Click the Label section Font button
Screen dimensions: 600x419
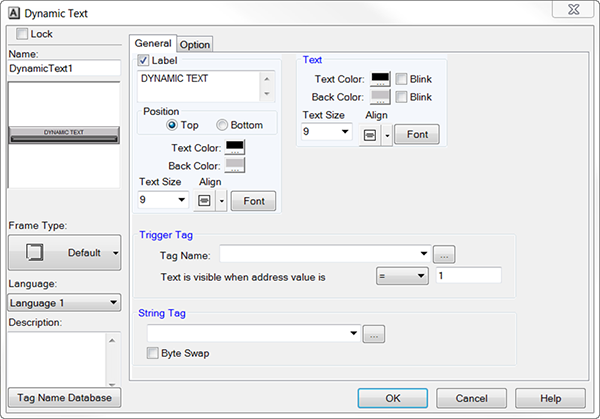pyautogui.click(x=254, y=201)
